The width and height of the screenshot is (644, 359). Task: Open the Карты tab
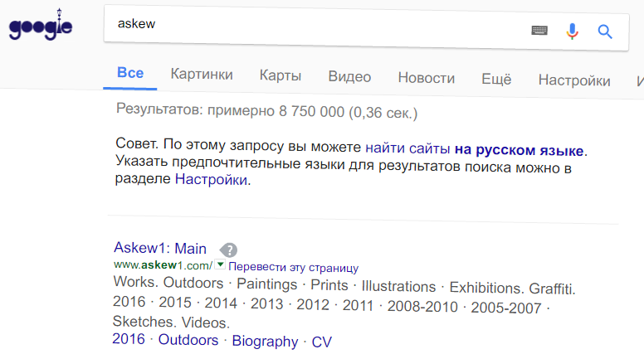[x=281, y=75]
